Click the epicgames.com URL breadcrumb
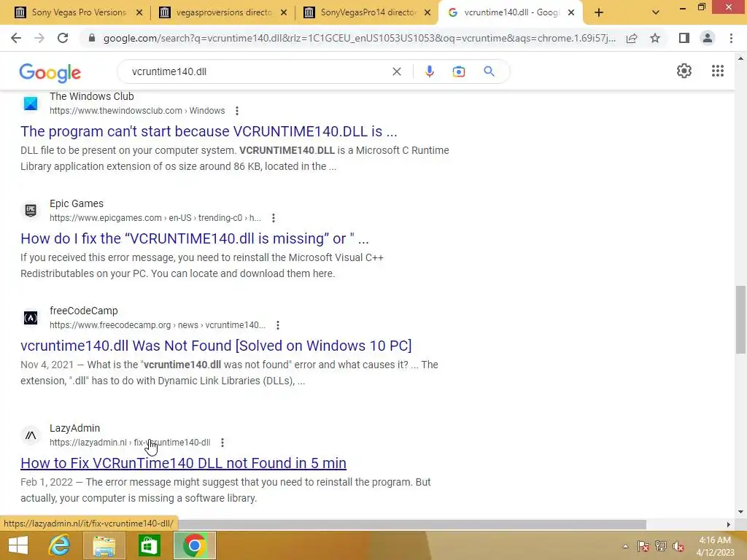 [x=155, y=218]
